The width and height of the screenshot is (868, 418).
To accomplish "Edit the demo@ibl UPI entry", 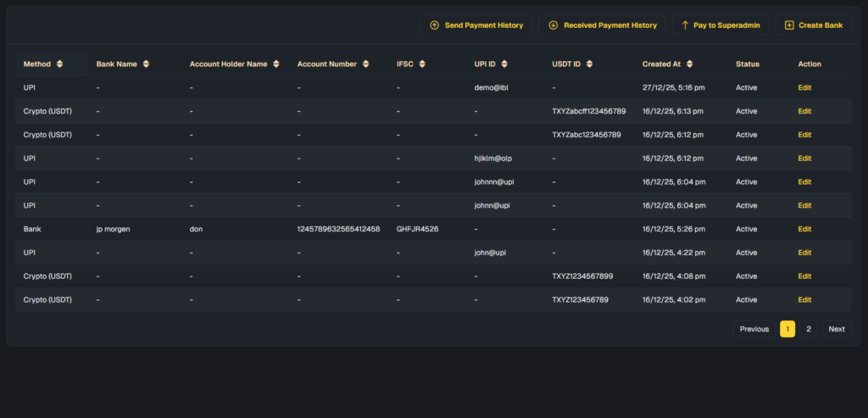I will (x=804, y=87).
